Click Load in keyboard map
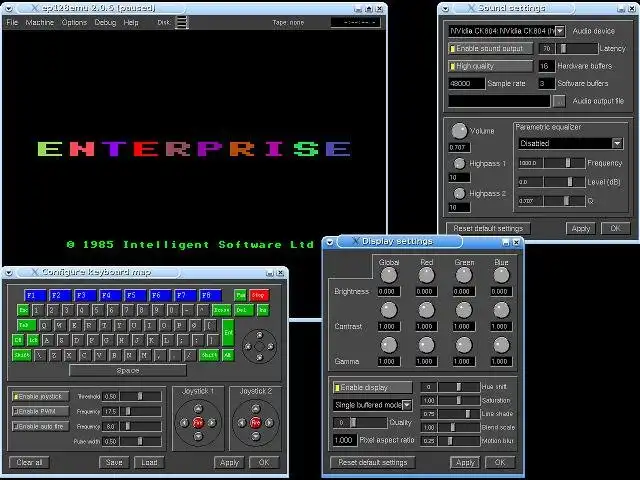The height and width of the screenshot is (480, 640). (149, 462)
